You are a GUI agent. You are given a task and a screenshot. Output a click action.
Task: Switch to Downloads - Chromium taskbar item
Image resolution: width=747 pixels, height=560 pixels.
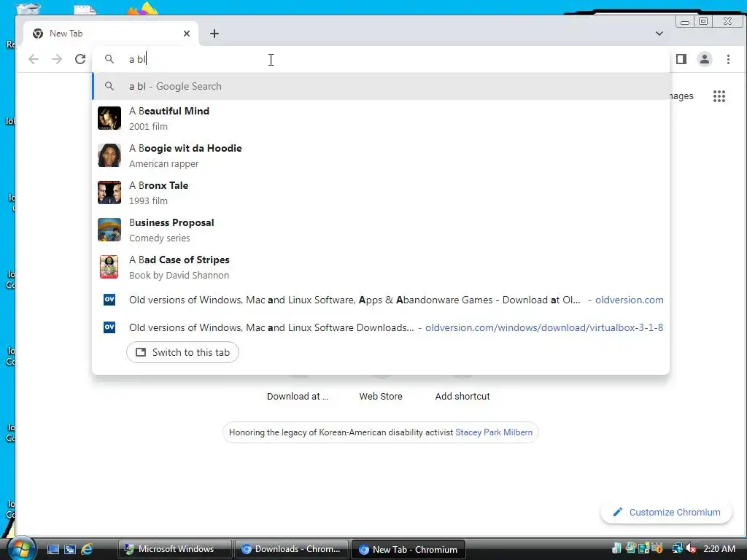[292, 549]
